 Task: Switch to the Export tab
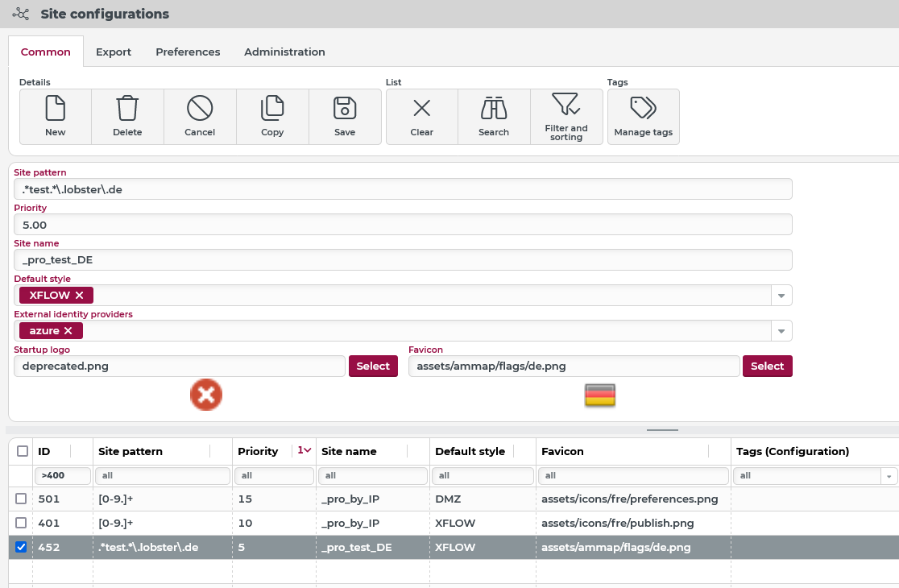click(114, 52)
